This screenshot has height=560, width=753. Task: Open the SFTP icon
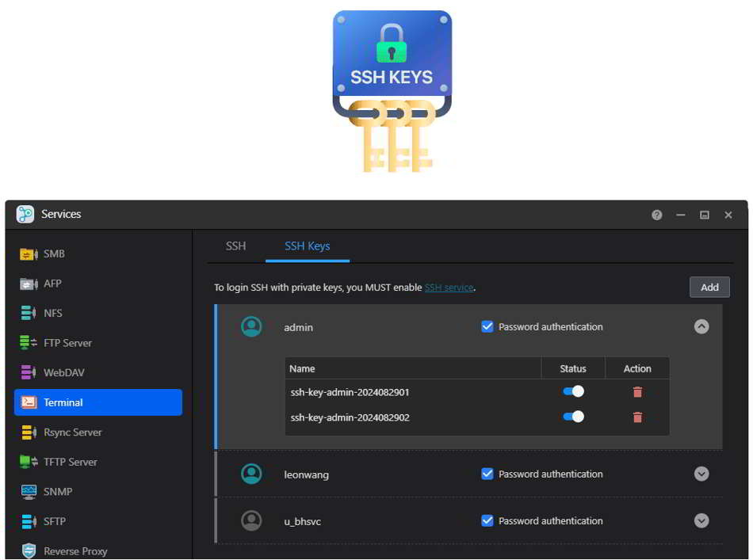pos(29,521)
